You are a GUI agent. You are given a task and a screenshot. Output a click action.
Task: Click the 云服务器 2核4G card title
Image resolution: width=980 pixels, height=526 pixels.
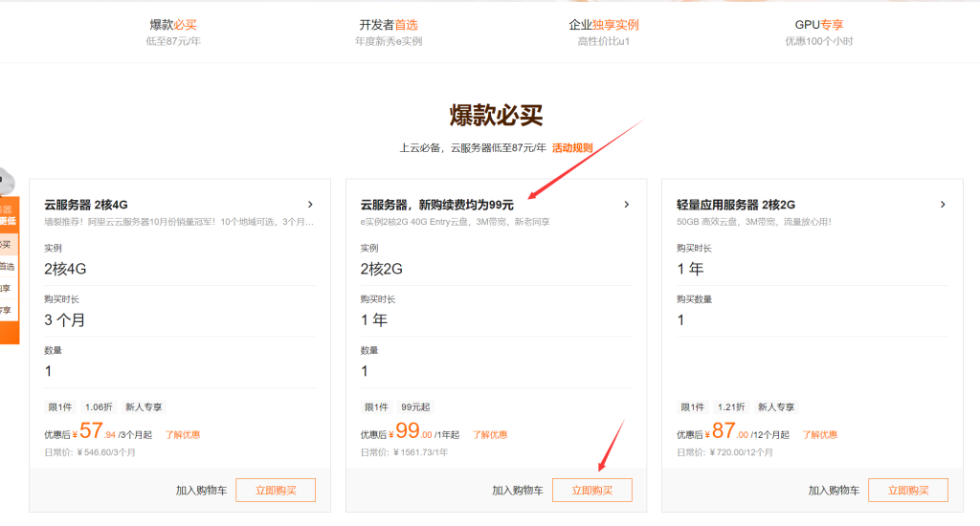click(86, 205)
